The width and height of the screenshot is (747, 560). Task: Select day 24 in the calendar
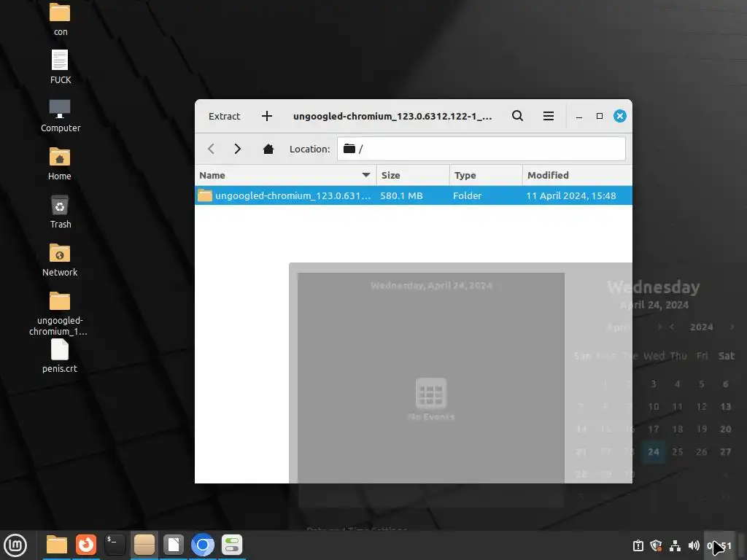pyautogui.click(x=654, y=452)
